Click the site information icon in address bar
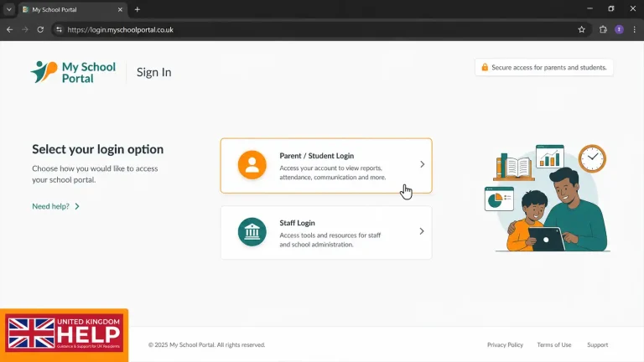 pyautogui.click(x=60, y=29)
